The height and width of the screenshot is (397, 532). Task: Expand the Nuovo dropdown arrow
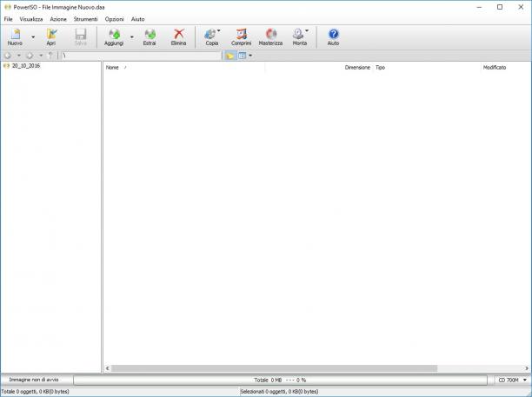[33, 37]
